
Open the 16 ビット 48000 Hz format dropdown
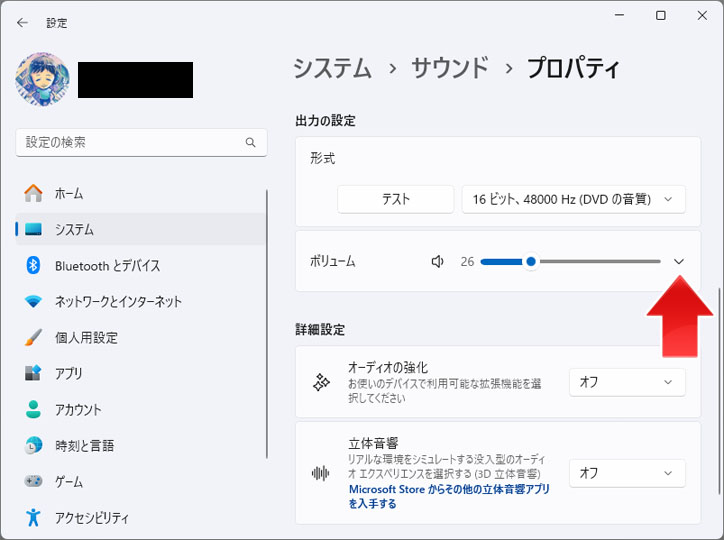[573, 199]
